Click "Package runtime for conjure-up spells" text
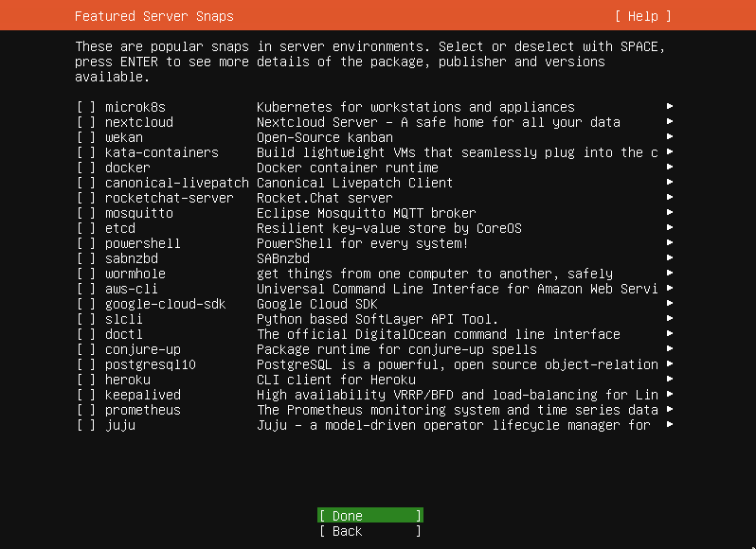Viewport: 756px width, 549px height. pyautogui.click(x=396, y=349)
